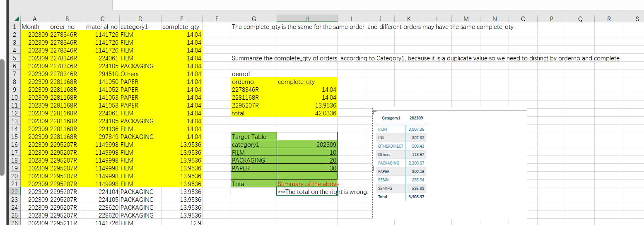The width and height of the screenshot is (644, 225).
Task: Click material number 294510
Action: point(102,74)
